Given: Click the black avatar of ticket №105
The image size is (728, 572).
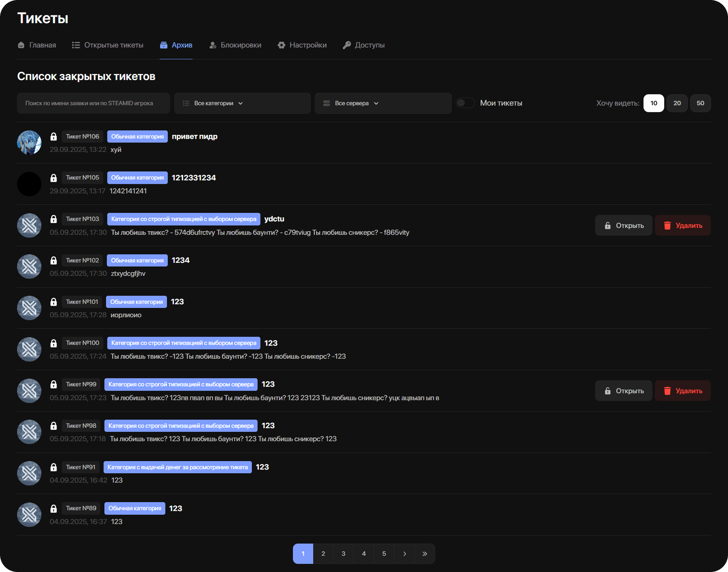Looking at the screenshot, I should (29, 184).
